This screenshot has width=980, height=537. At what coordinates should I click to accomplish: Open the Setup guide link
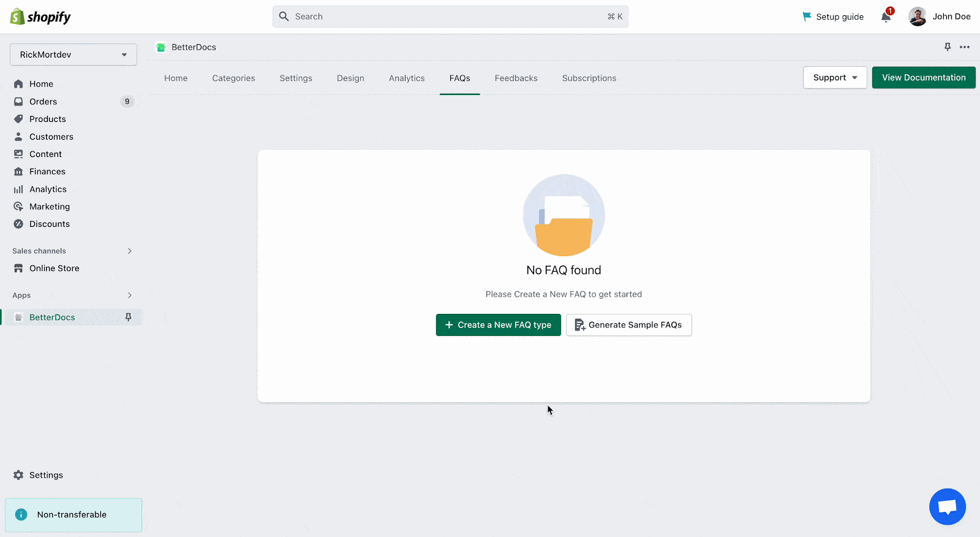click(x=833, y=17)
